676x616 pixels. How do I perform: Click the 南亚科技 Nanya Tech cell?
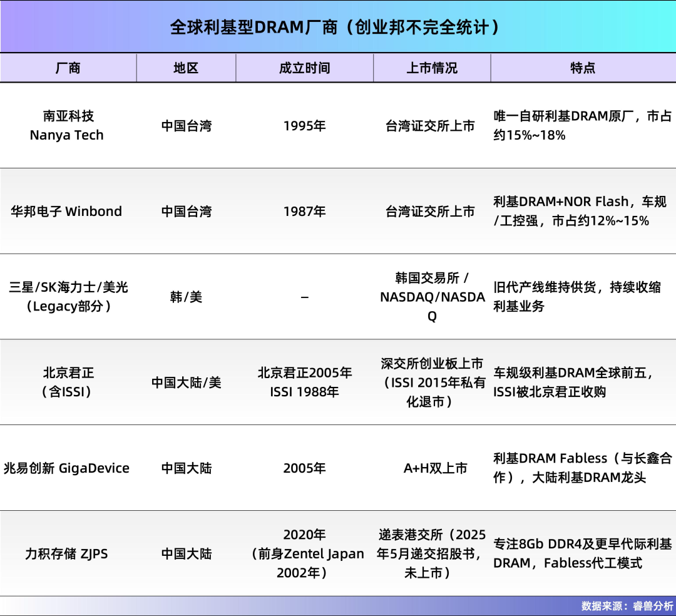67,125
